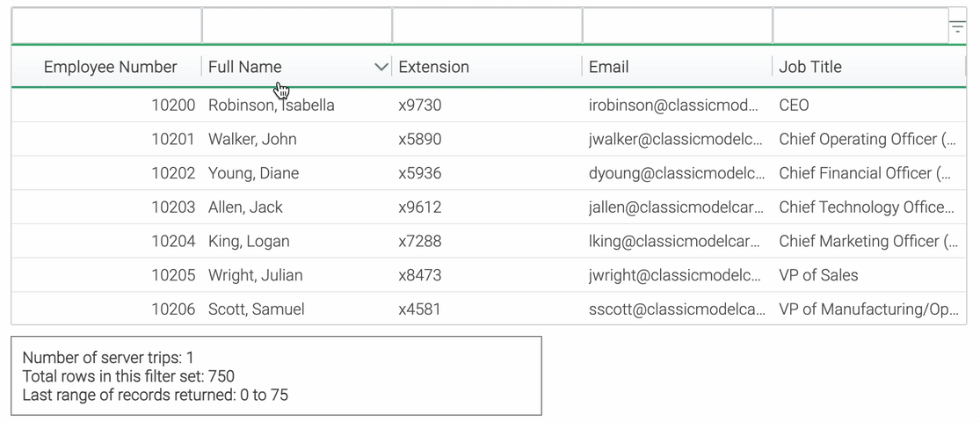Click the Young, Diane name cell
Viewport: 980px width, 422px height.
click(x=297, y=173)
